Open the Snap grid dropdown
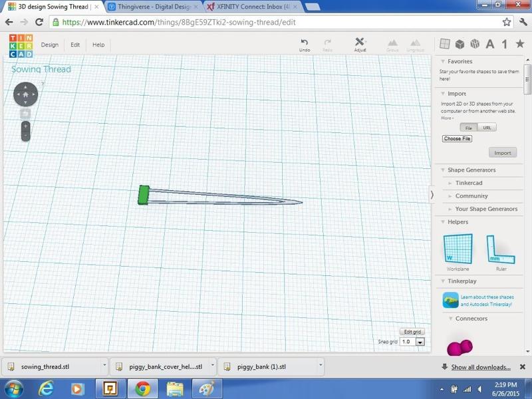The width and height of the screenshot is (532, 399). (420, 342)
